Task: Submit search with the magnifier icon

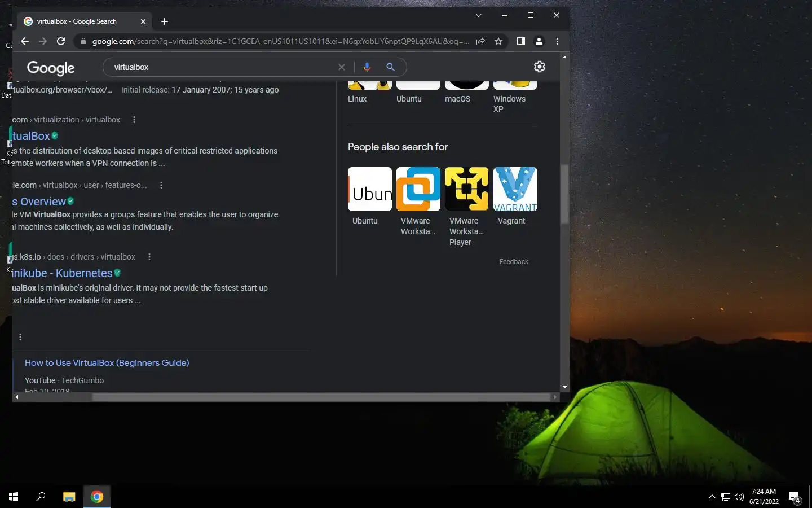Action: pyautogui.click(x=390, y=67)
